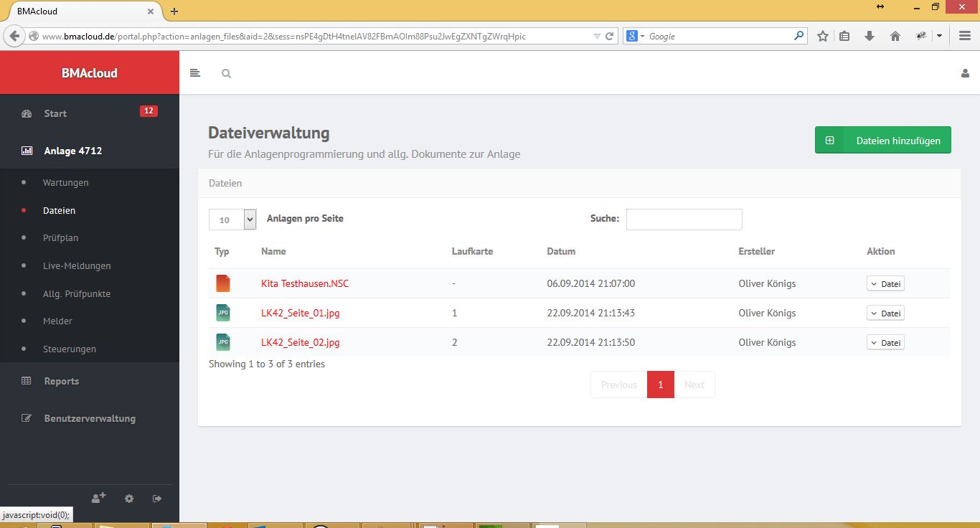This screenshot has height=528, width=980.
Task: Open the Anlagen pro Seite dropdown
Action: click(x=232, y=219)
